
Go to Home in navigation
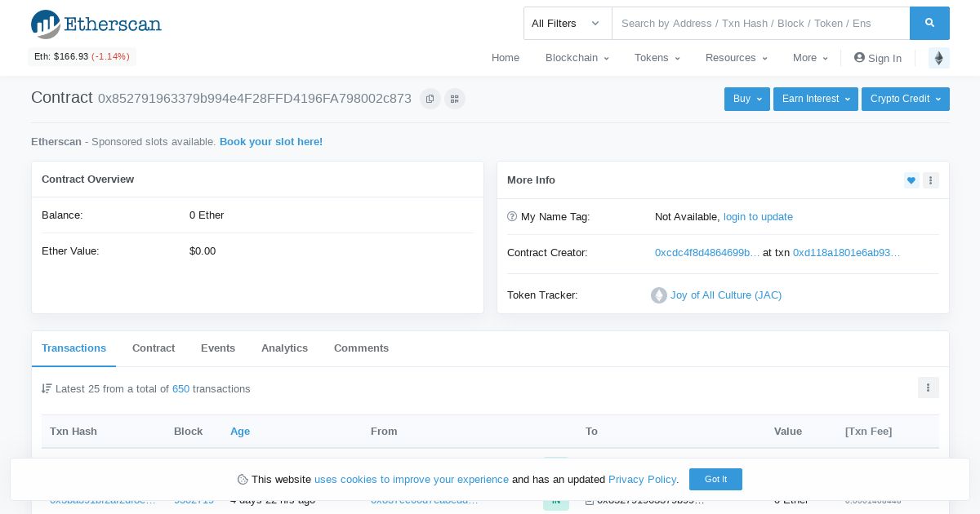tap(506, 58)
